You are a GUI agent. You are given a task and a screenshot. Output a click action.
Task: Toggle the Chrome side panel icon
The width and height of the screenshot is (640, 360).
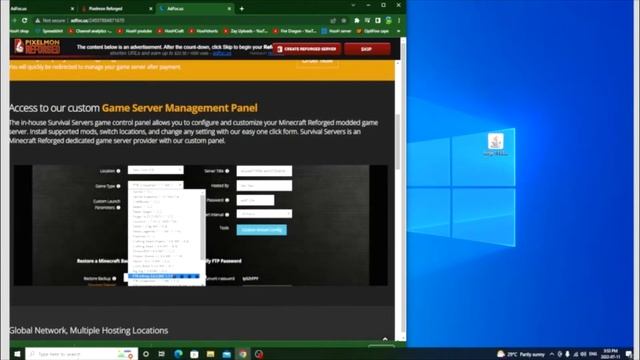378,20
